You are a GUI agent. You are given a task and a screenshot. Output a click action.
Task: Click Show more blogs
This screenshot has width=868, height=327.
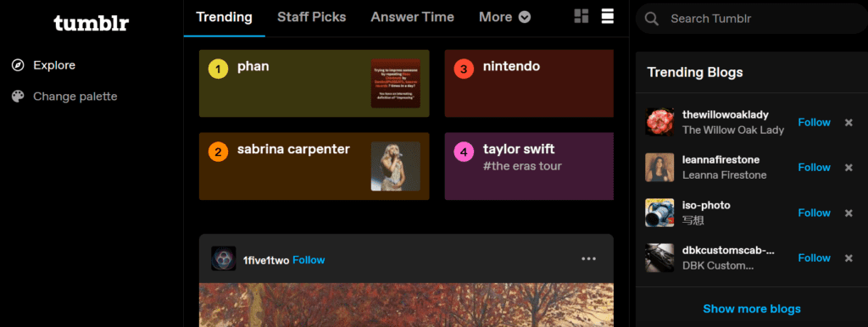[x=752, y=308]
